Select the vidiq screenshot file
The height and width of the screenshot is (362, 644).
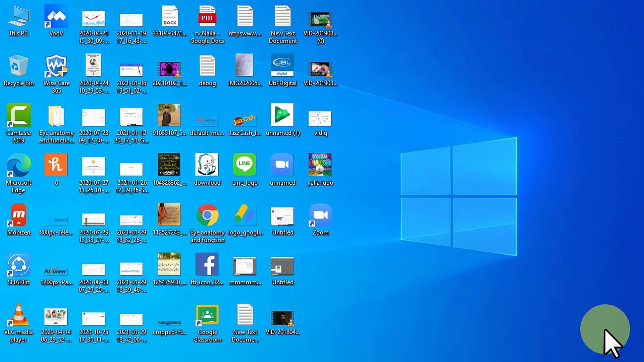pyautogui.click(x=320, y=119)
